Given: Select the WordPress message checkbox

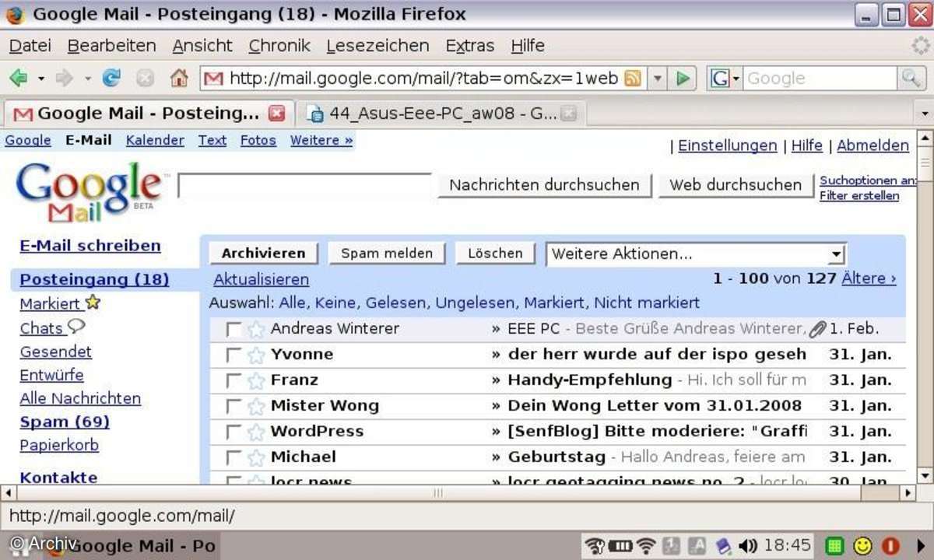Looking at the screenshot, I should point(233,432).
